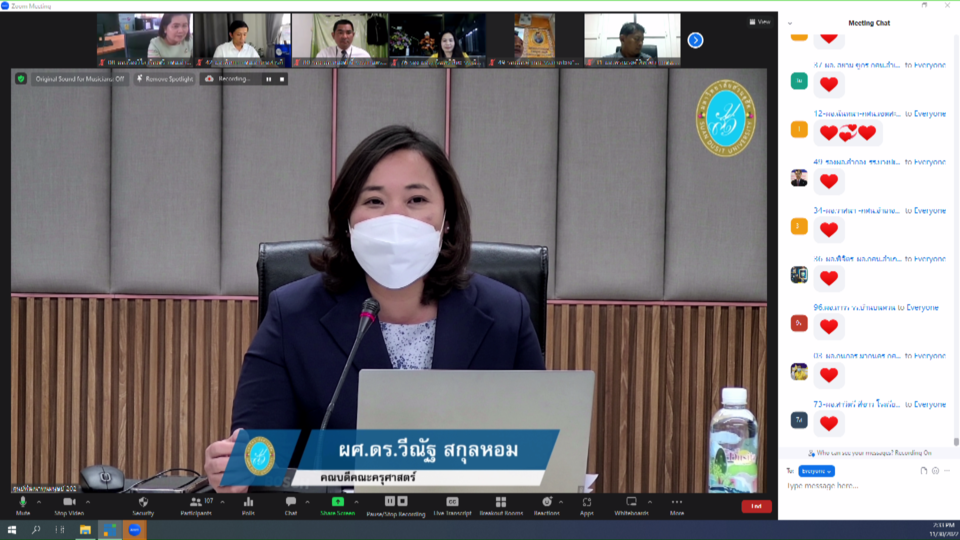The width and height of the screenshot is (960, 540).
Task: Open the Participants panel
Action: click(196, 506)
